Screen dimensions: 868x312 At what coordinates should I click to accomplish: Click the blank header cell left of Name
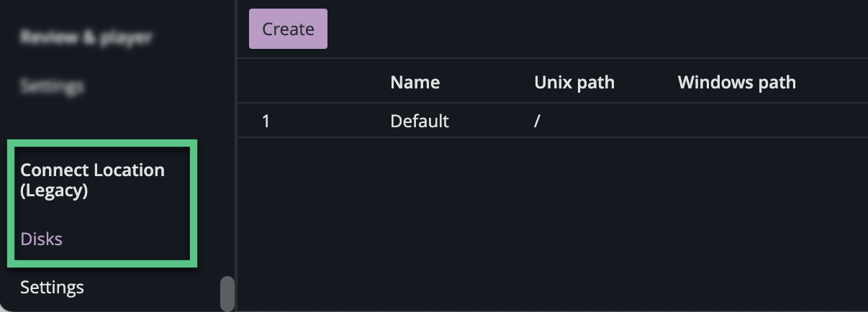click(309, 82)
